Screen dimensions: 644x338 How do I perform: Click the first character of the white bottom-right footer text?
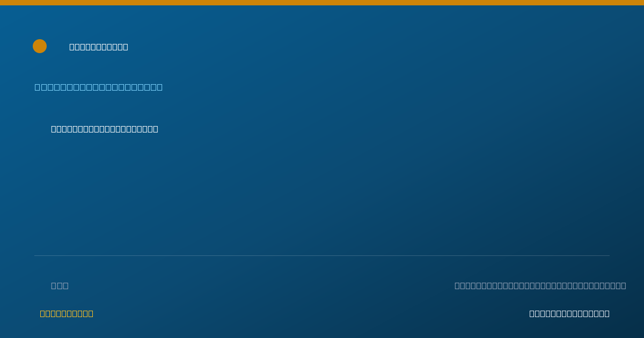coord(532,313)
